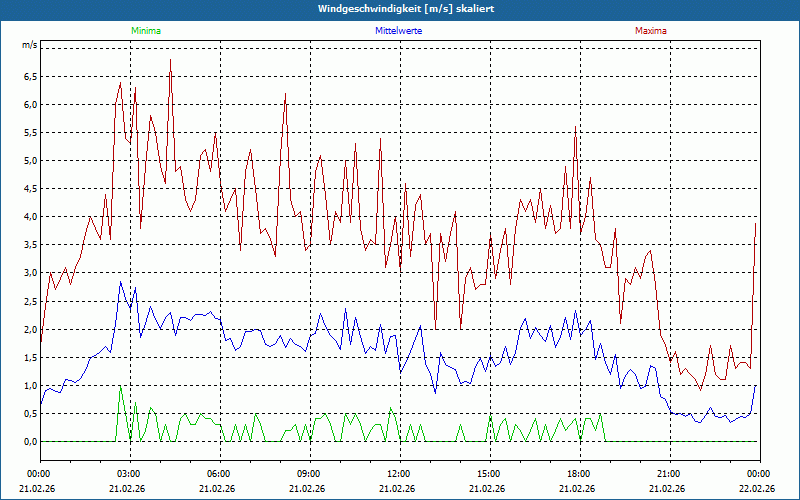The width and height of the screenshot is (800, 500).
Task: Click the blue Mittelwerte legend label
Action: pyautogui.click(x=398, y=31)
